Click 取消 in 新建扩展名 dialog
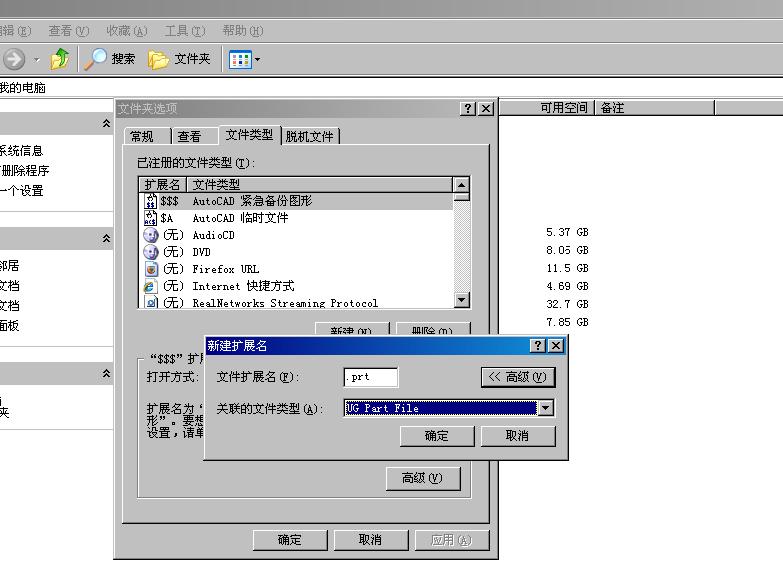The height and width of the screenshot is (576, 783). [518, 436]
